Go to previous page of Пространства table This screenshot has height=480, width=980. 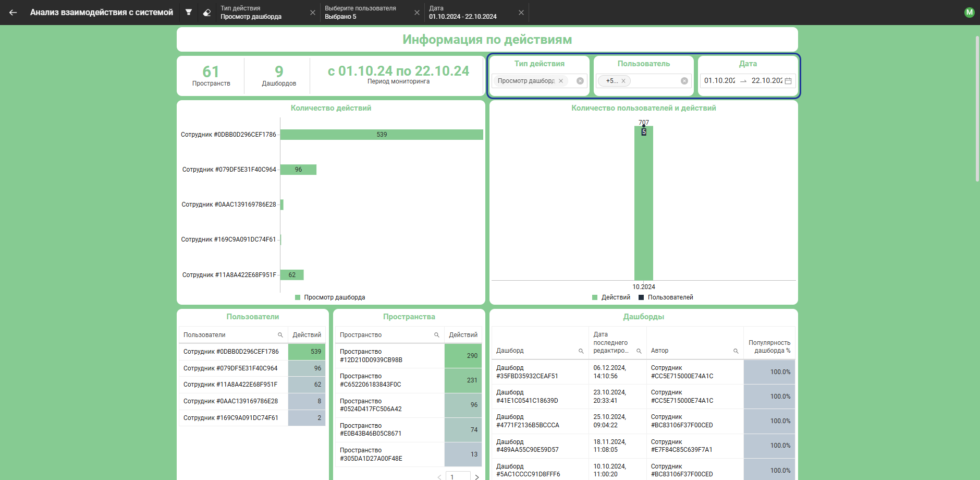pos(439,477)
